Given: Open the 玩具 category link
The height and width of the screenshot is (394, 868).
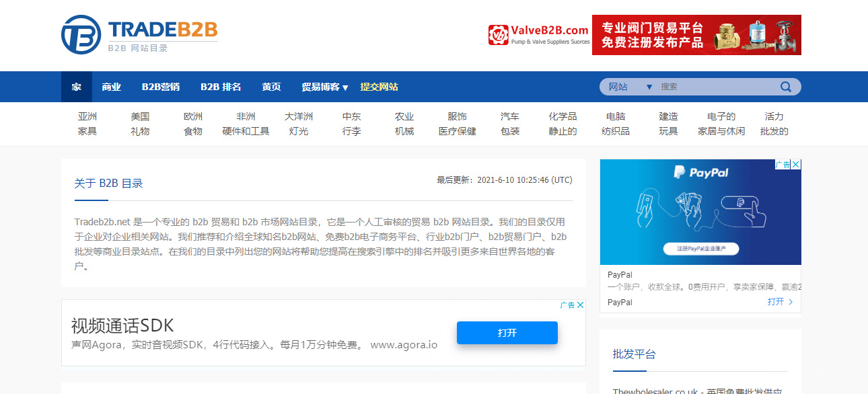Looking at the screenshot, I should coord(668,131).
